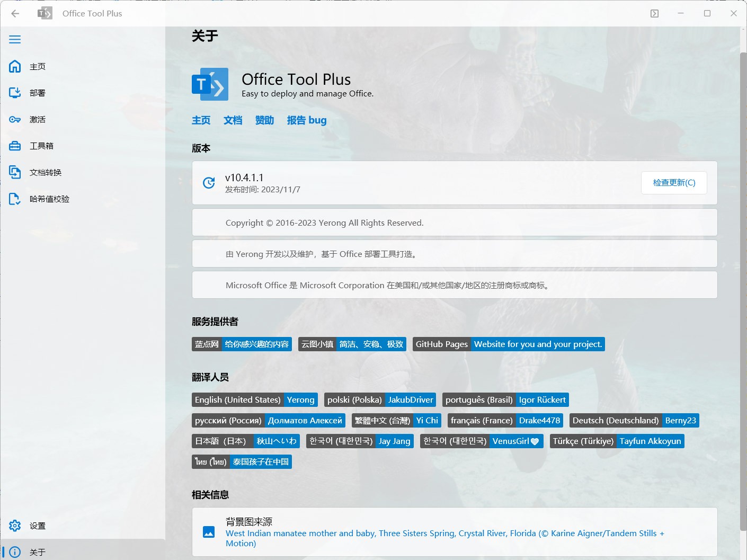Select 部署 label in sidebar
Screen dimensions: 747x560
pos(38,93)
